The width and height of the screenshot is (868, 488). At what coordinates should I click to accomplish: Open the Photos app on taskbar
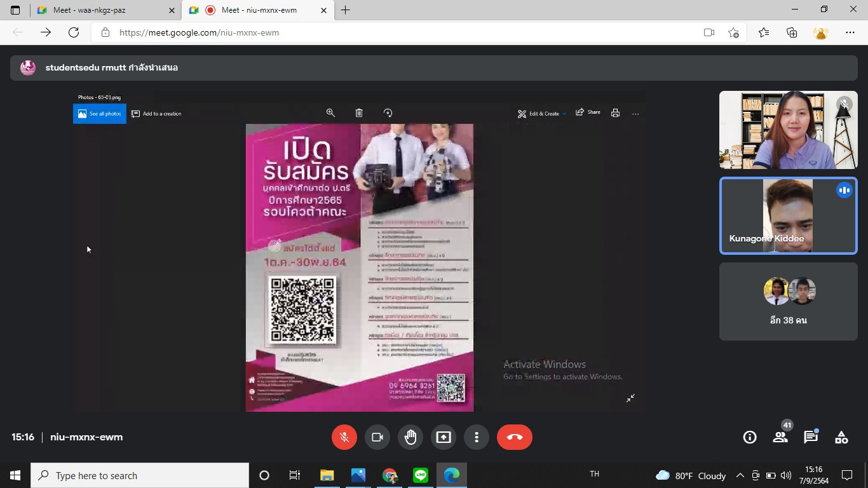(x=358, y=475)
